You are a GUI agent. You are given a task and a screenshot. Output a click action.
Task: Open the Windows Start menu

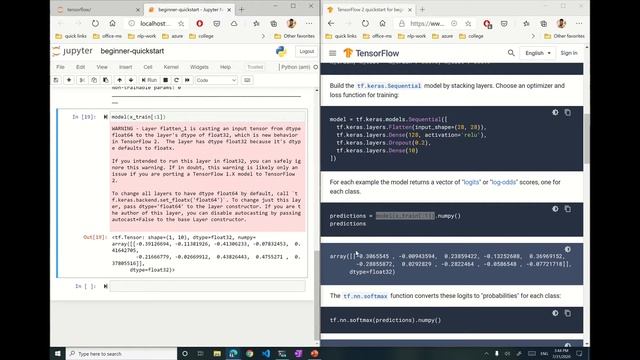coord(58,353)
